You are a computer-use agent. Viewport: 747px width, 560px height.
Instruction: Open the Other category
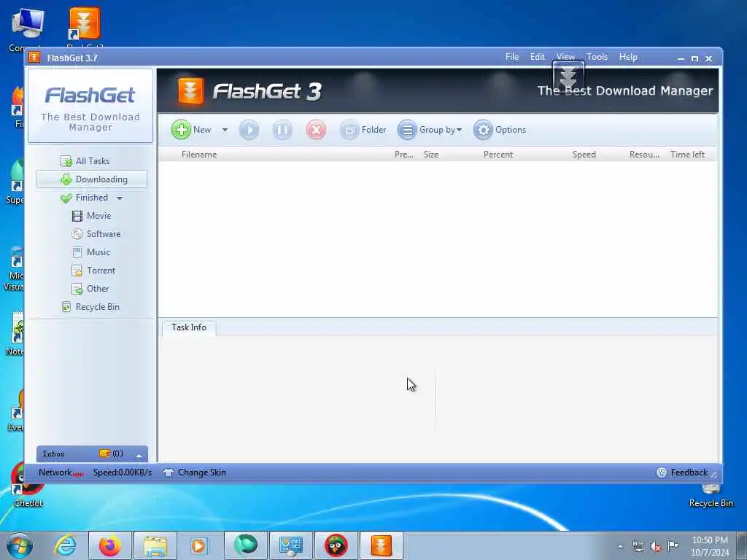tap(90, 289)
